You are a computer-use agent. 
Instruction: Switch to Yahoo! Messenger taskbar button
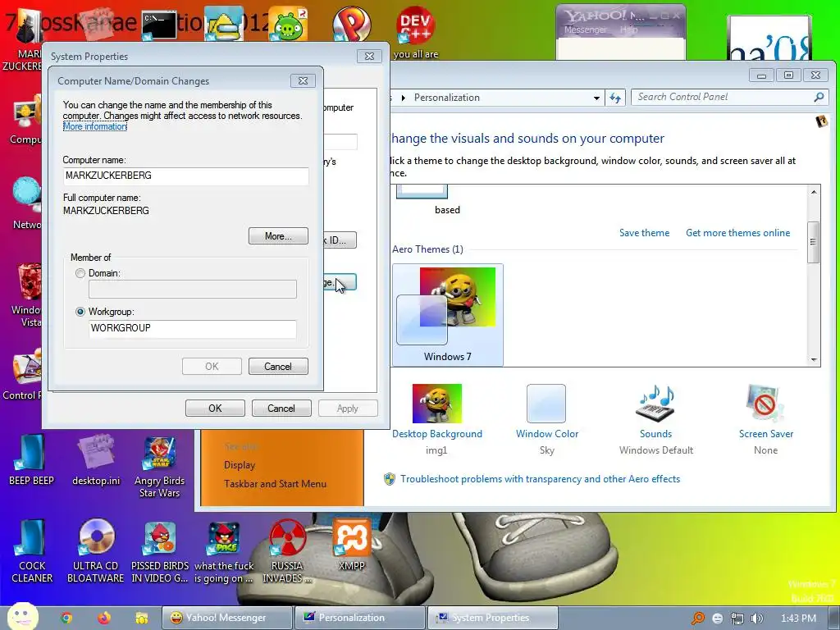click(227, 618)
